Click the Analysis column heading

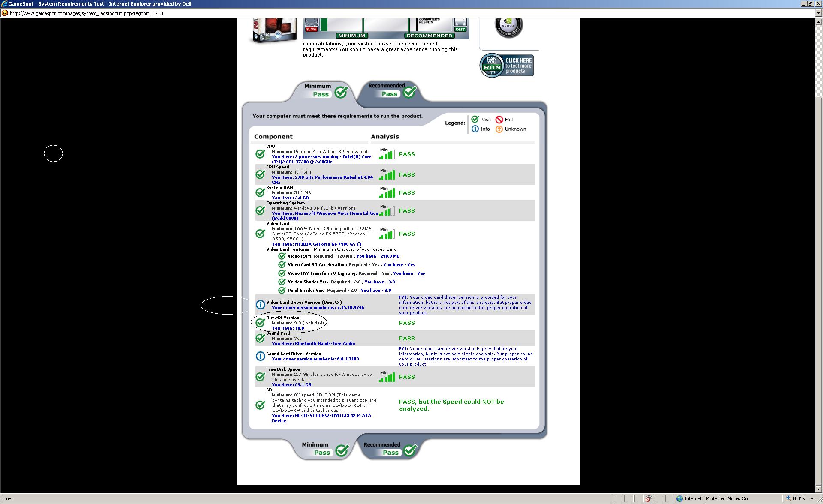pos(385,137)
